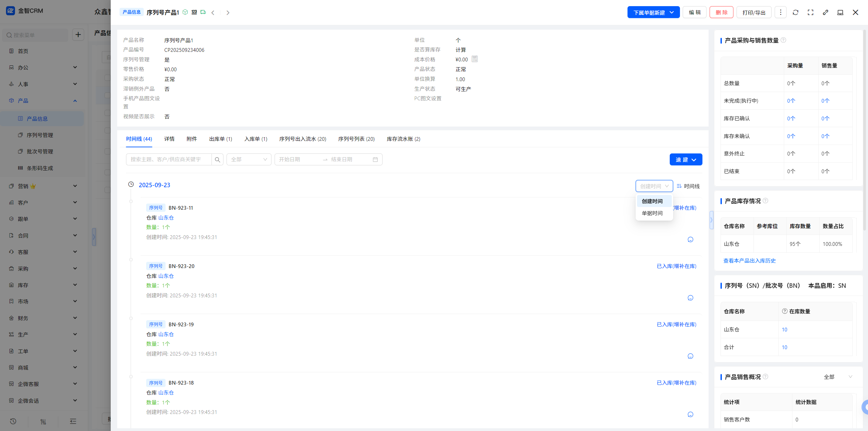Click the cost price calculator icon
Image resolution: width=868 pixels, height=431 pixels.
(x=475, y=59)
